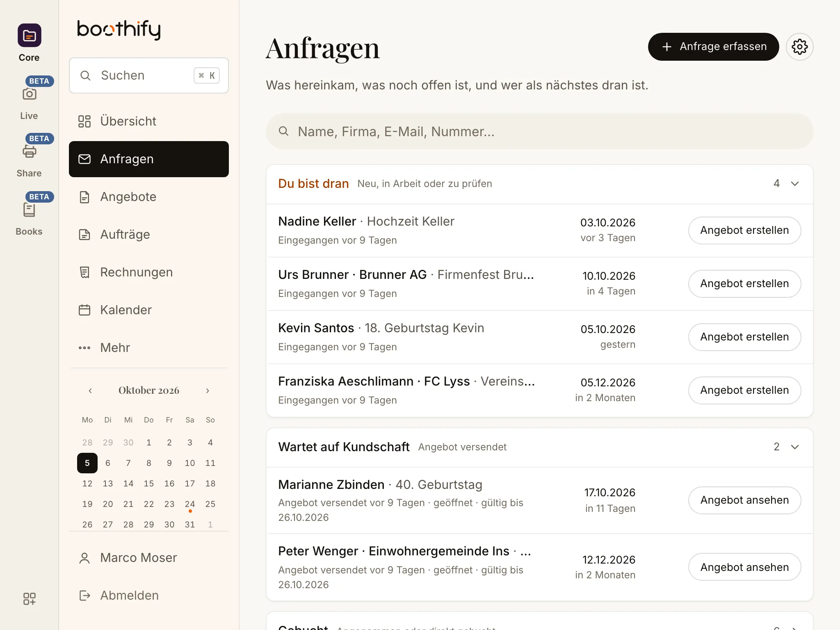Create offer for Franziska Aeschlimann
This screenshot has height=630, width=840.
coord(744,390)
